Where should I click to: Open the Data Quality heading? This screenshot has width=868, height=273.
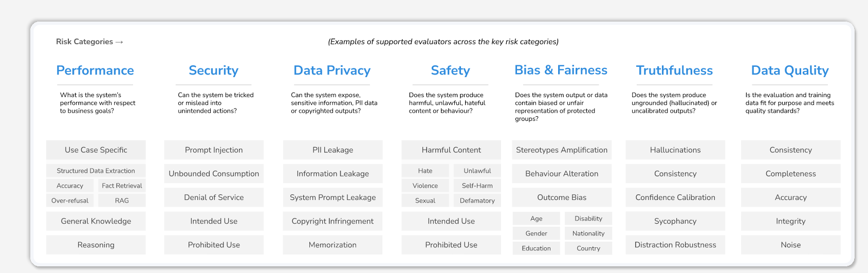(x=790, y=70)
